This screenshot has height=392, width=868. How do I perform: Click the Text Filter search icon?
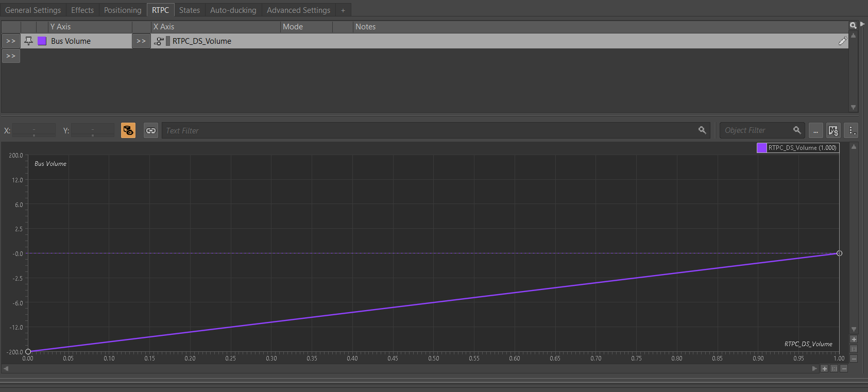point(702,130)
